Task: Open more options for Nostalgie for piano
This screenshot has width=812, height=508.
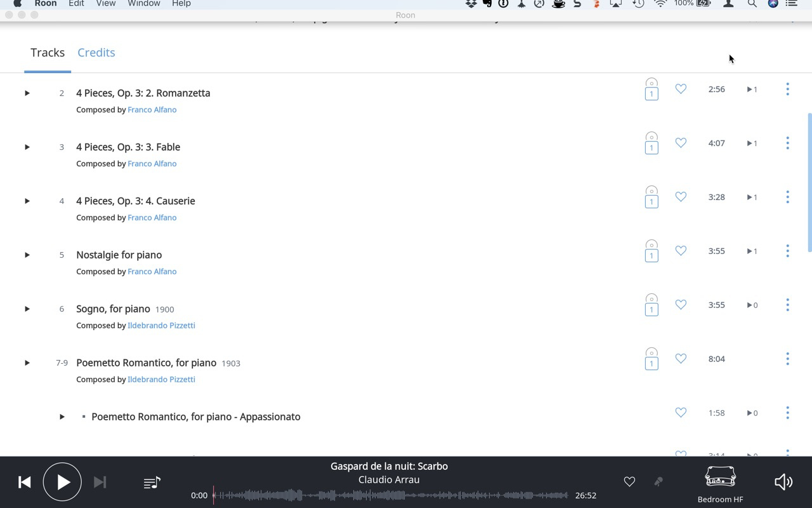Action: coord(787,251)
